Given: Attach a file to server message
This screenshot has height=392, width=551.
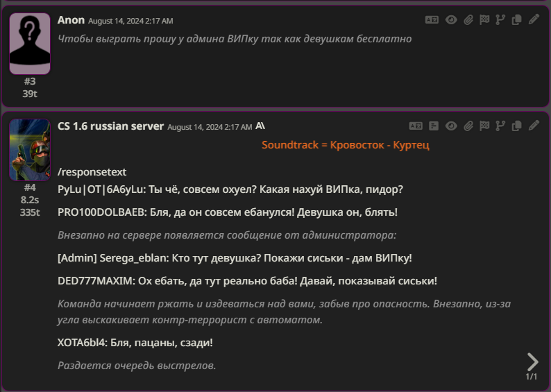Looking at the screenshot, I should pyautogui.click(x=468, y=126).
